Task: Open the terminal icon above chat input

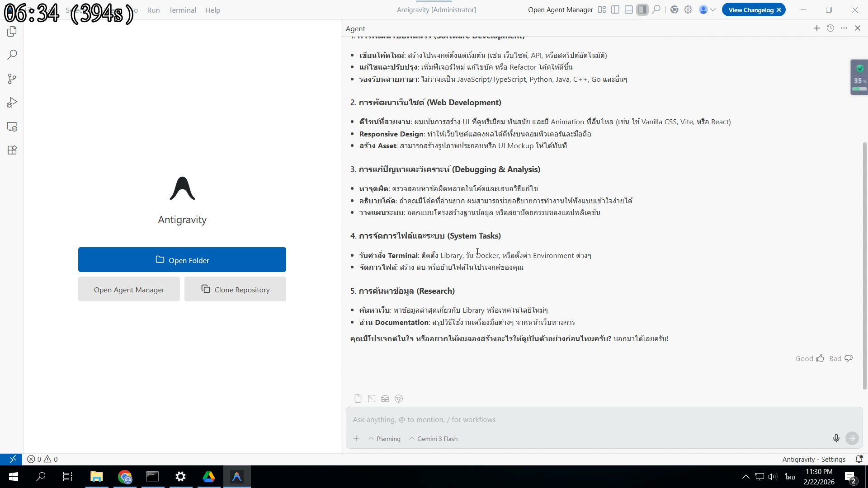Action: (x=372, y=399)
